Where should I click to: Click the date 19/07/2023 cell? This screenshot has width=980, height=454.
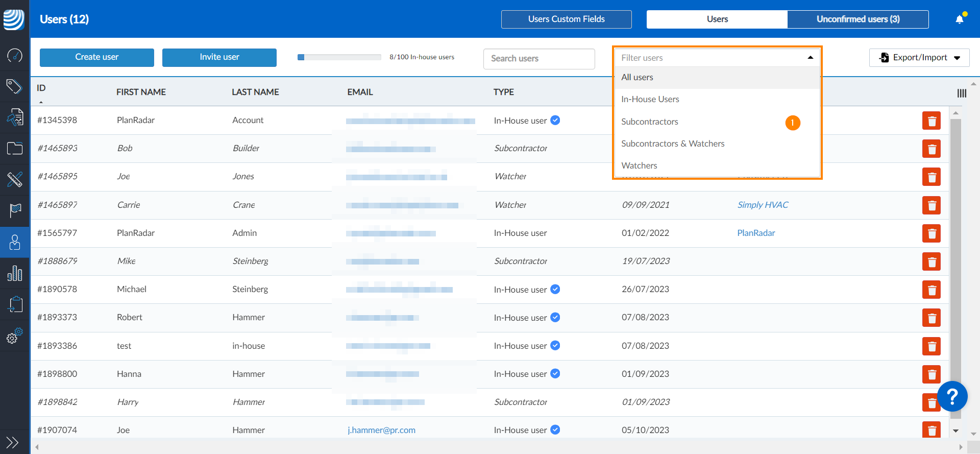[x=646, y=261]
